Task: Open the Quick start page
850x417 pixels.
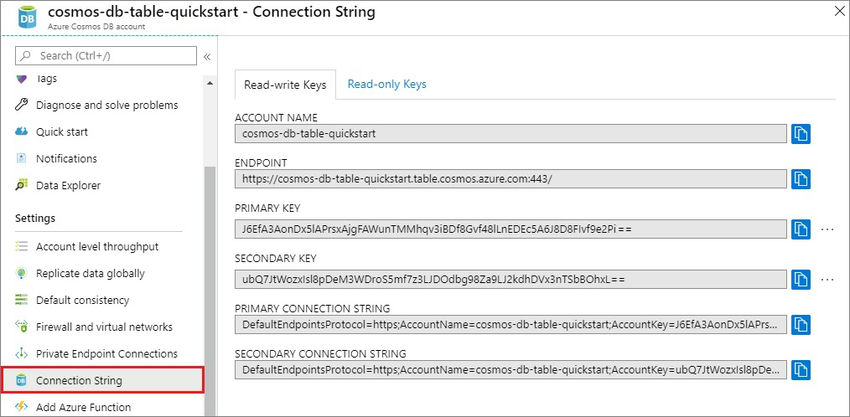Action: point(62,132)
